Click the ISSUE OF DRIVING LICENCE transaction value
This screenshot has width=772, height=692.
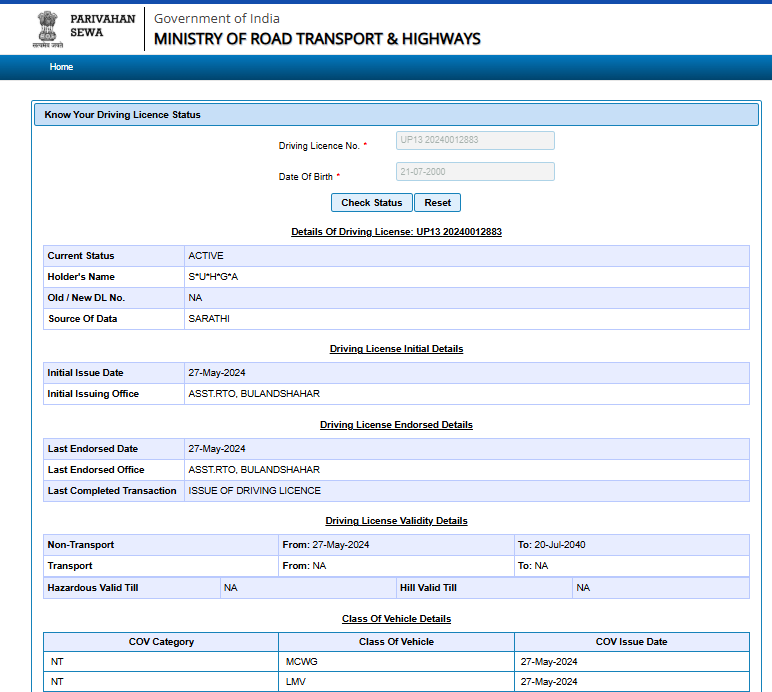[x=254, y=491]
